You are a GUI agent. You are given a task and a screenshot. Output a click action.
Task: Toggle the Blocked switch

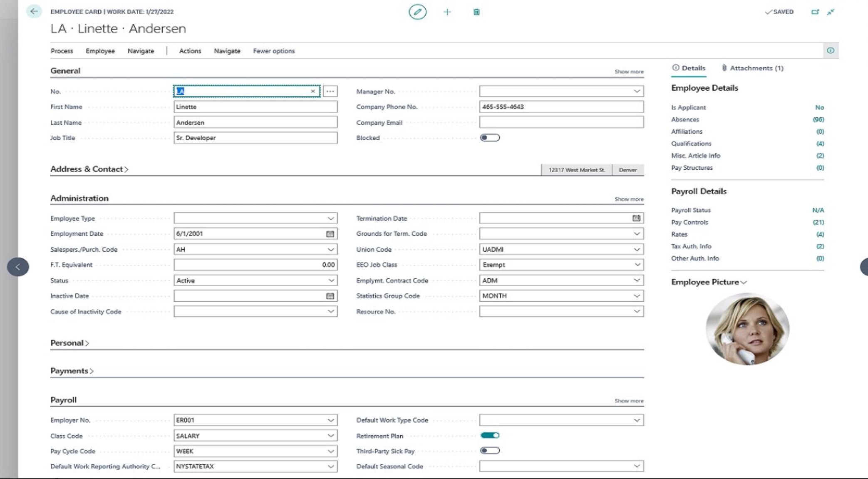(x=489, y=137)
